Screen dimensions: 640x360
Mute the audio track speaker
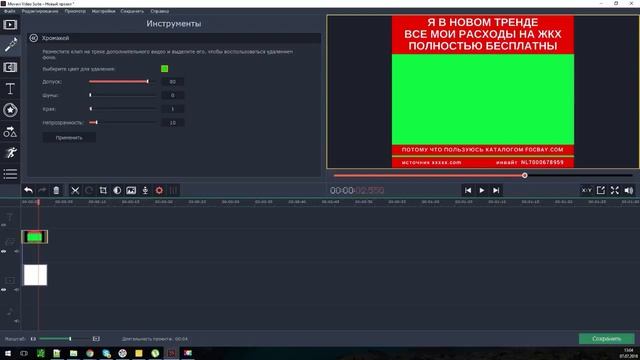(x=16, y=321)
